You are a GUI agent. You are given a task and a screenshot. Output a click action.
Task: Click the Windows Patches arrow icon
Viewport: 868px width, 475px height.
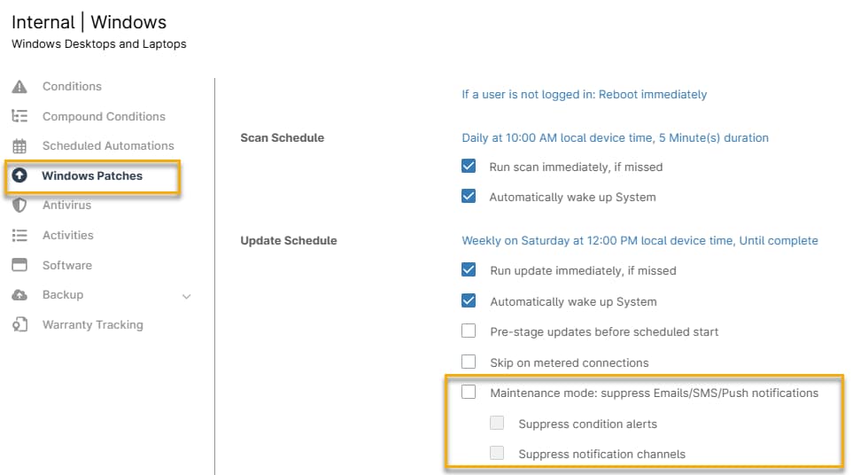[19, 175]
